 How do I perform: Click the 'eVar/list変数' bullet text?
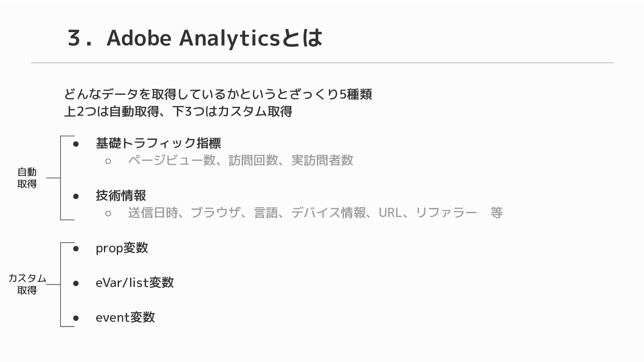tap(135, 283)
